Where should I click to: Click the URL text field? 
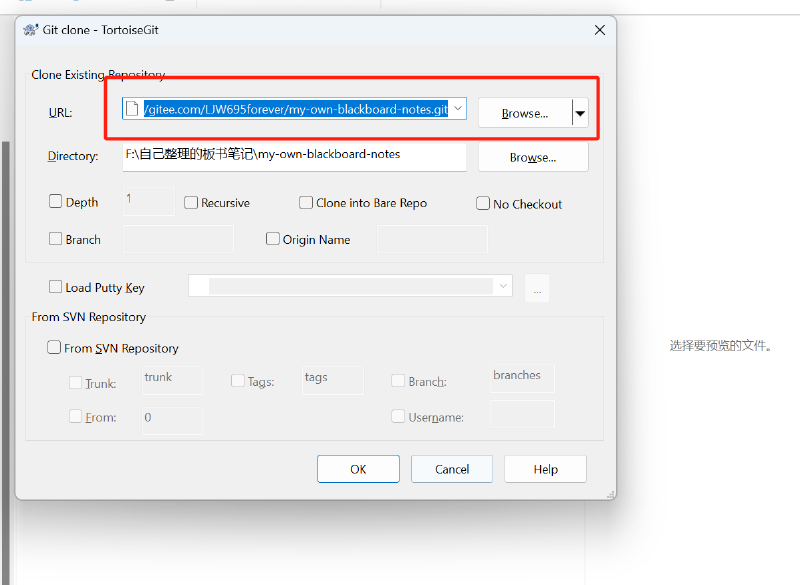295,109
